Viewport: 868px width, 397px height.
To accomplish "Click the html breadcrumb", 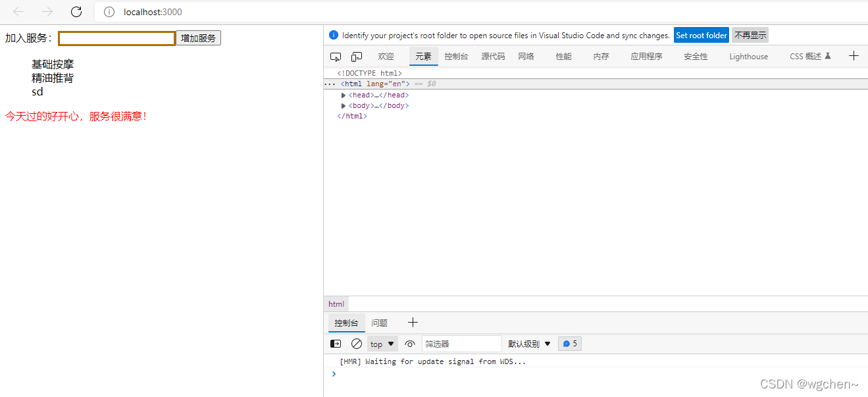I will coord(336,304).
